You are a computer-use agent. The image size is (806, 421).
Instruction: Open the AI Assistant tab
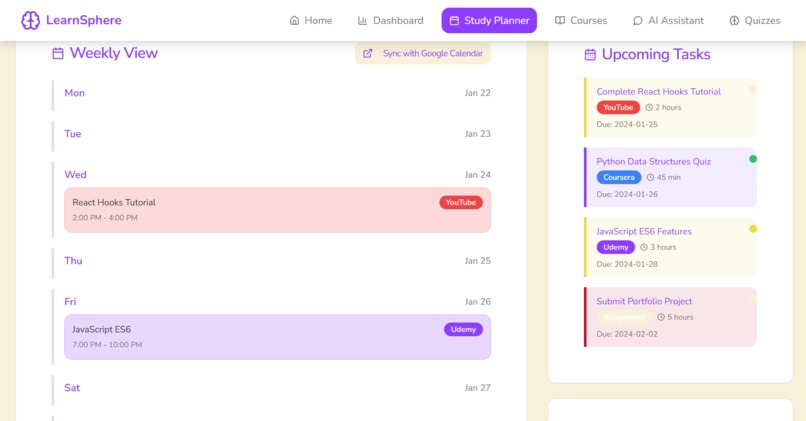tap(668, 21)
